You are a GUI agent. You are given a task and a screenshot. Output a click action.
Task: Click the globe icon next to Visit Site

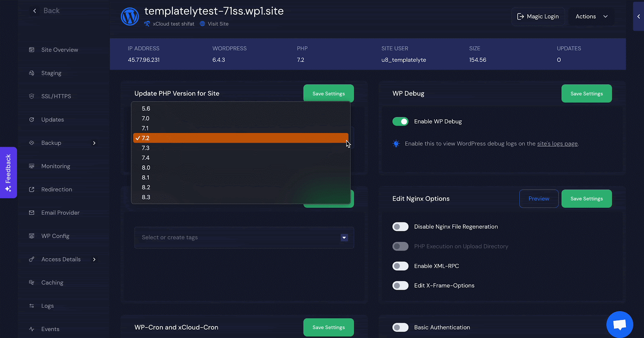coord(202,24)
